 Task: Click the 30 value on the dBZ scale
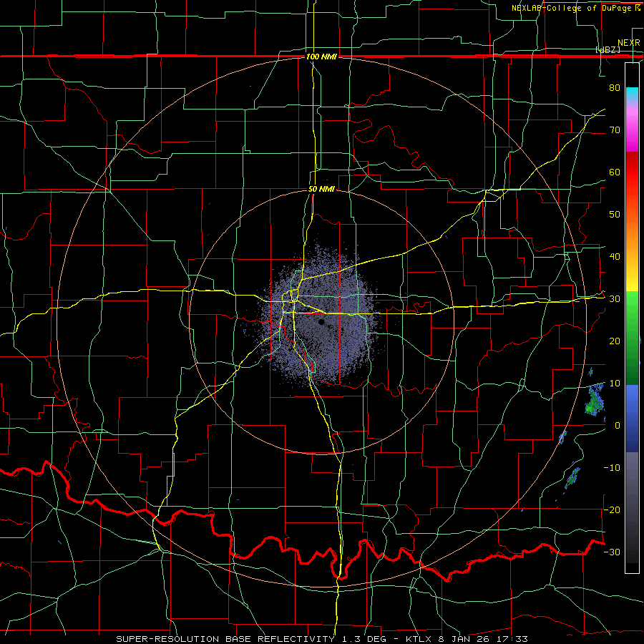tap(615, 299)
